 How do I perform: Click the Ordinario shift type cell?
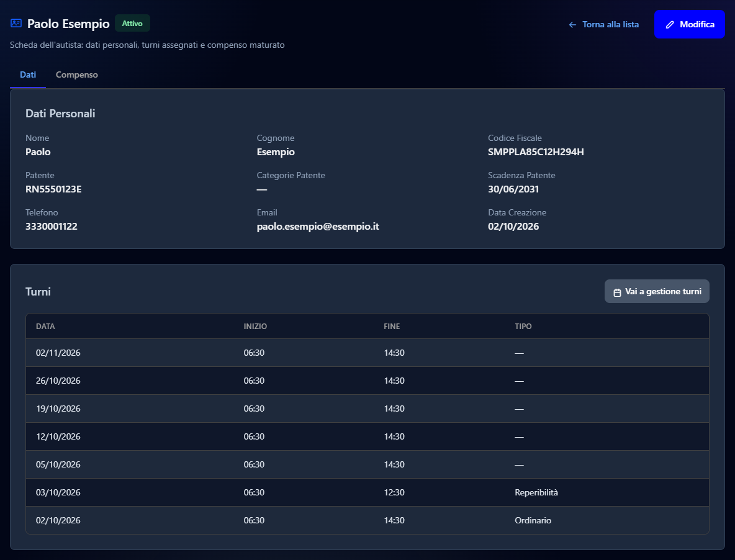(533, 520)
